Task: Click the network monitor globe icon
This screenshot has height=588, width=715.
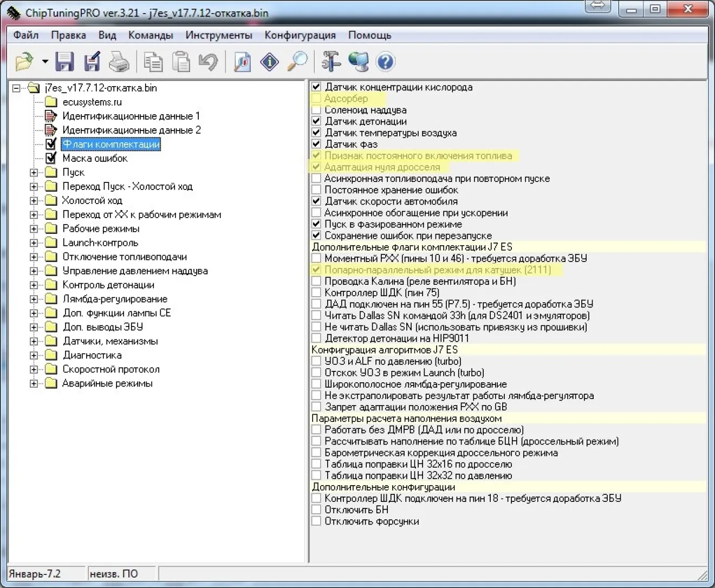Action: click(x=358, y=62)
